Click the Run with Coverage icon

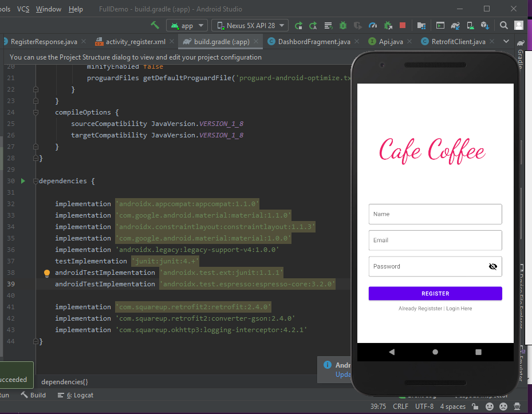[x=357, y=25]
